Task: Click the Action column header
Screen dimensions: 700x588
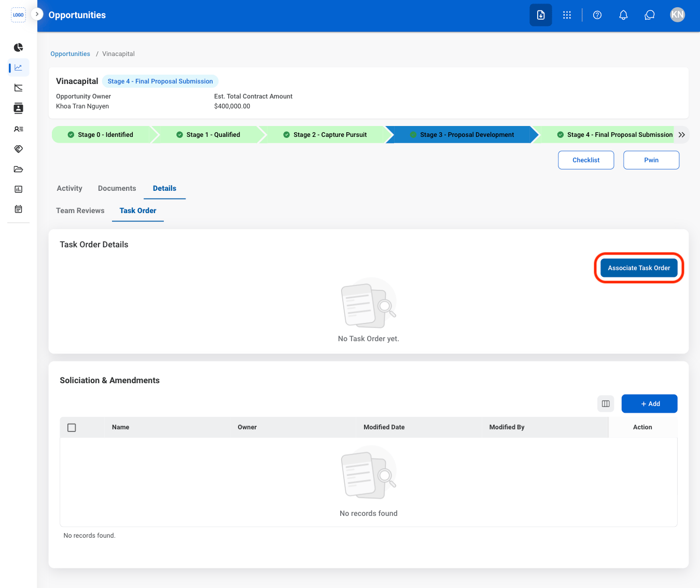Action: pyautogui.click(x=642, y=427)
